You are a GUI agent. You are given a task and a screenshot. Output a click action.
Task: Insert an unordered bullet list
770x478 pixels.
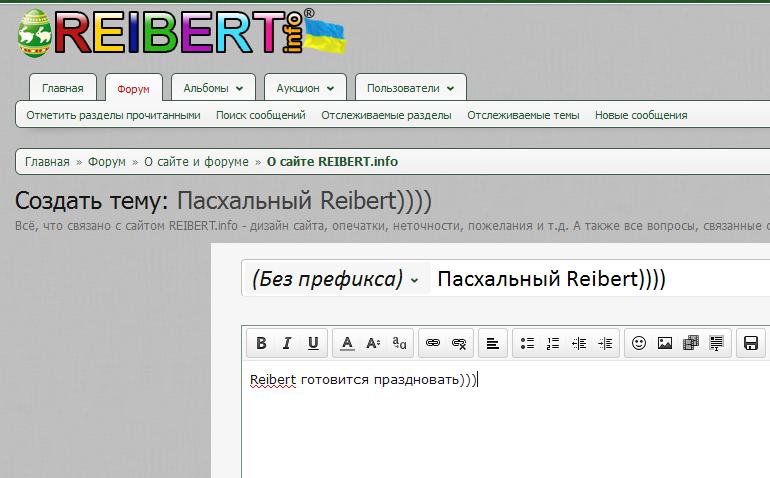point(527,343)
